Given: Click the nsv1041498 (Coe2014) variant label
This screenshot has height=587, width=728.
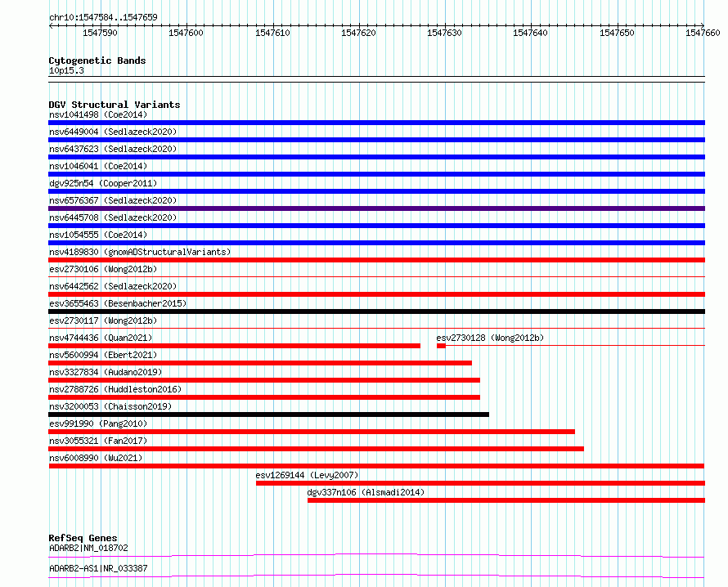Looking at the screenshot, I should (x=98, y=114).
